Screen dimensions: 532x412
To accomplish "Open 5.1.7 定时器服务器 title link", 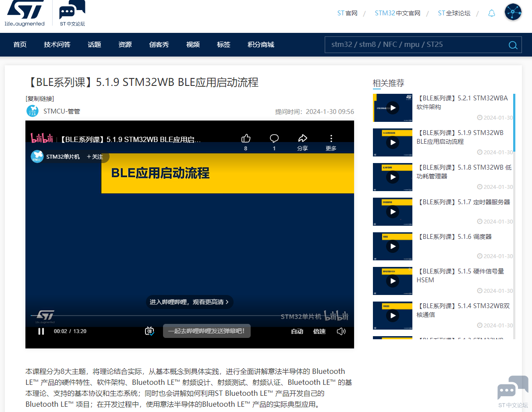I will point(463,202).
